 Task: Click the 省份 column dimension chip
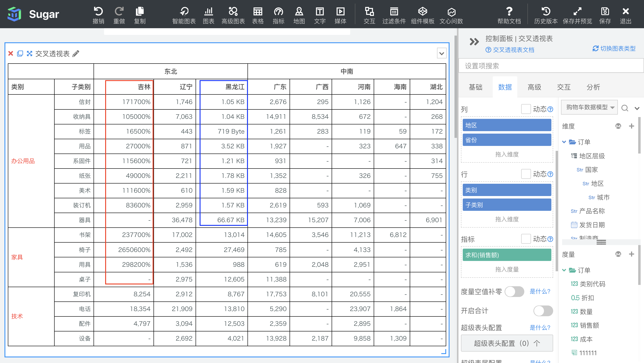[507, 140]
